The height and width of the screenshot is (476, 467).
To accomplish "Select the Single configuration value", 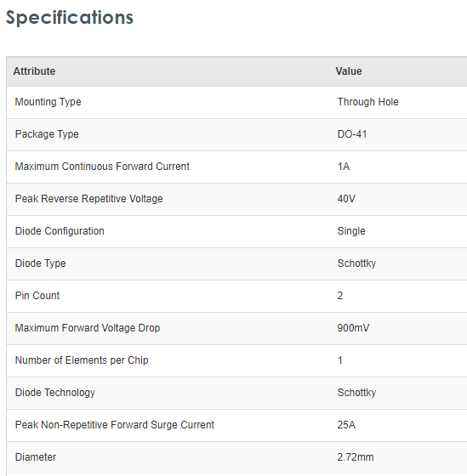I will tap(351, 231).
